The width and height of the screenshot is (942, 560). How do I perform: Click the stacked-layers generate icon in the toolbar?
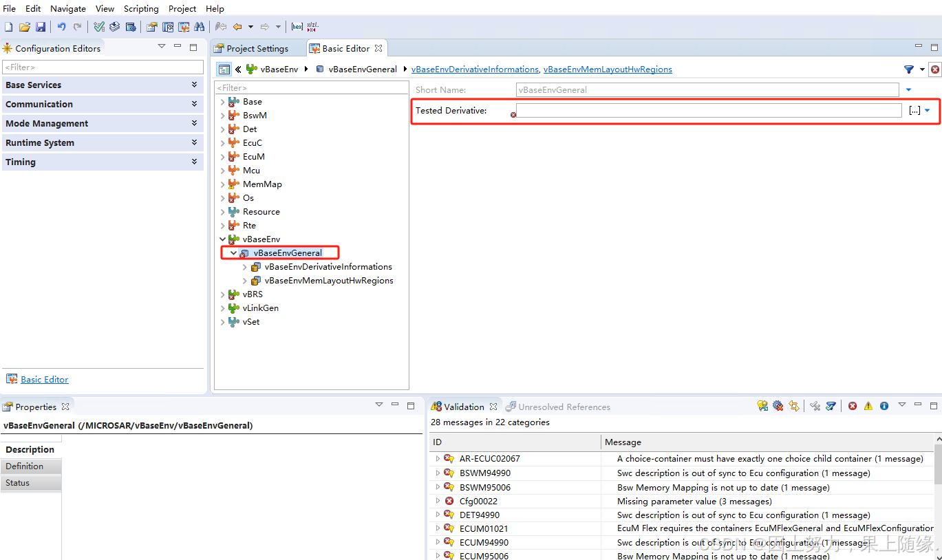[x=114, y=27]
